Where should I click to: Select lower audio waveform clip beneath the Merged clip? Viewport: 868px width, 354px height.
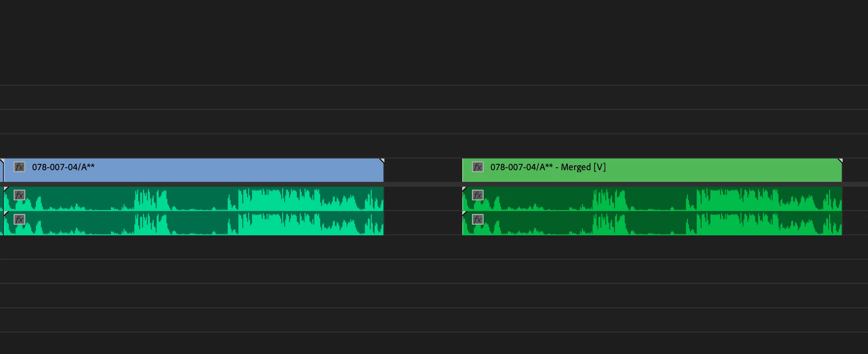[x=652, y=223]
